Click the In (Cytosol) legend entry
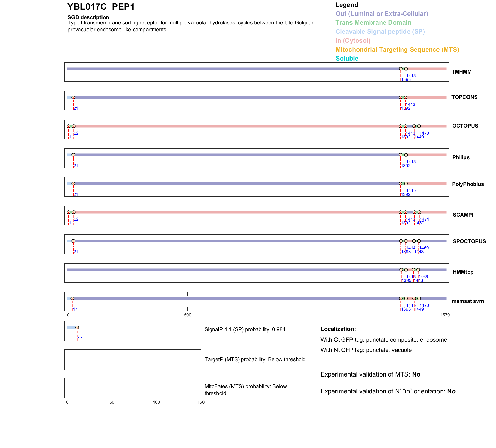The height and width of the screenshot is (448, 496). pos(353,41)
